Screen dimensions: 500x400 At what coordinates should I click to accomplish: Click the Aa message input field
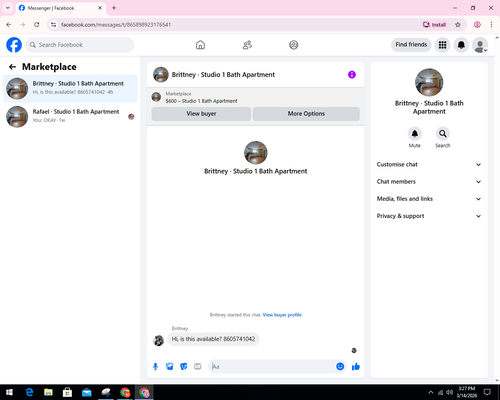tap(273, 367)
